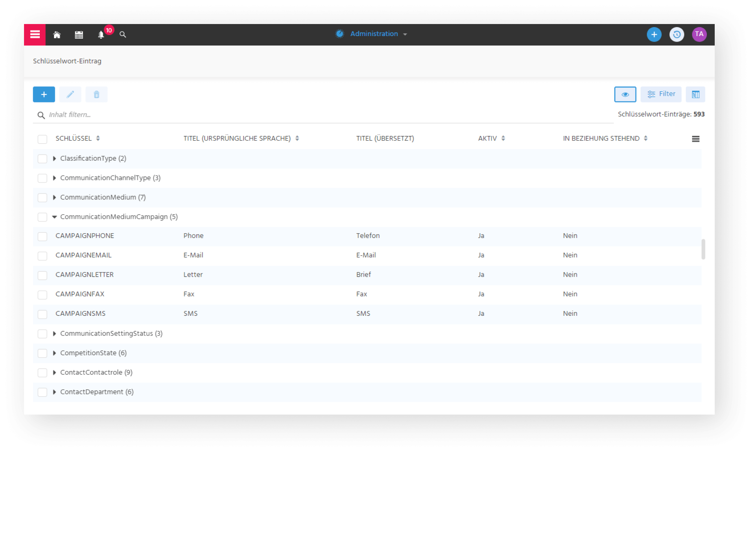Check the CAMPAIGNEMAIL row checkbox
Screen dimensions: 756x546
coord(42,256)
